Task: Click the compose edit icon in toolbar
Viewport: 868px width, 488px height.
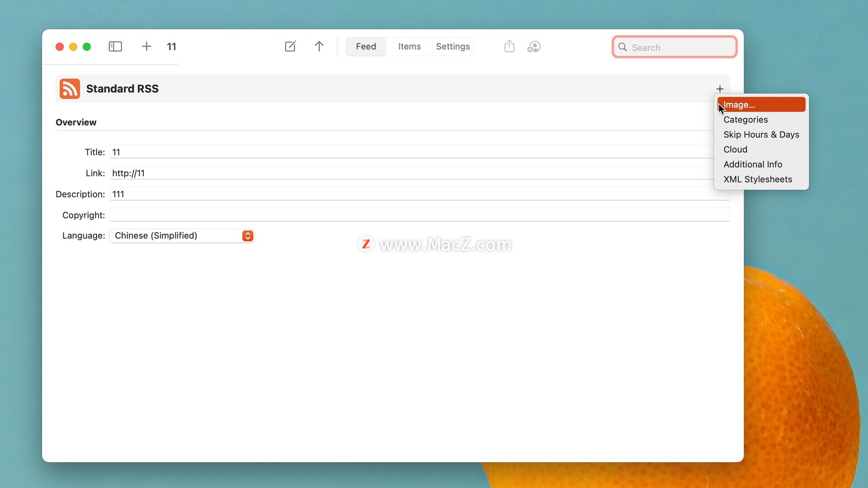Action: [x=290, y=47]
